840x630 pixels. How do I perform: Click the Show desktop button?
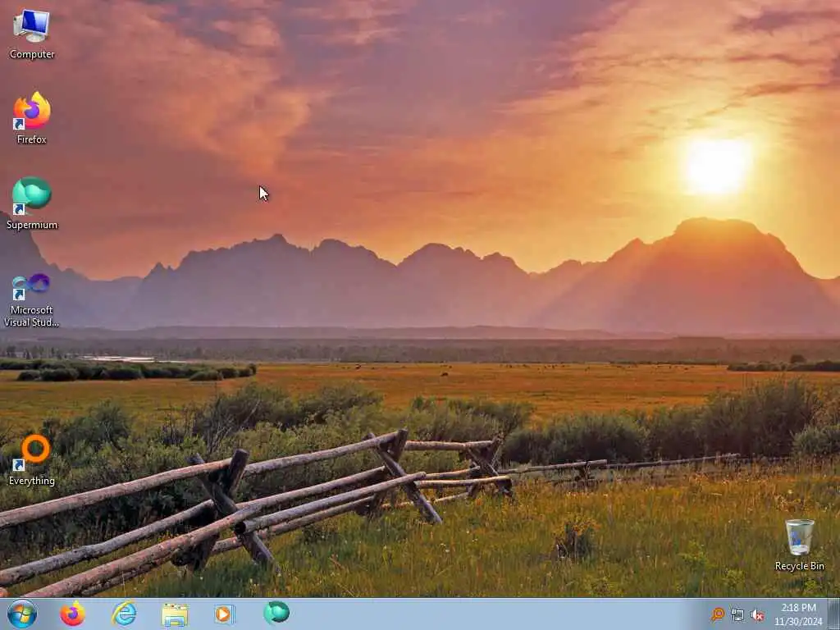(x=833, y=614)
